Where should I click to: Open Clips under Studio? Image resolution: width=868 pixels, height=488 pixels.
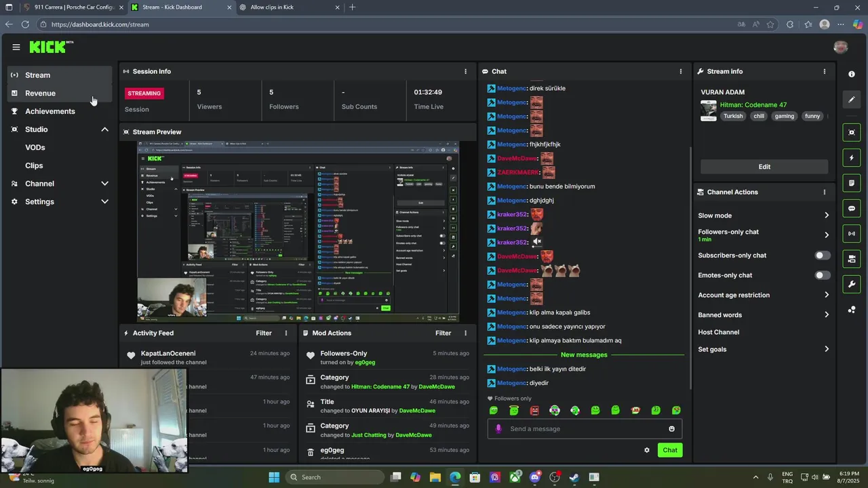pyautogui.click(x=34, y=165)
